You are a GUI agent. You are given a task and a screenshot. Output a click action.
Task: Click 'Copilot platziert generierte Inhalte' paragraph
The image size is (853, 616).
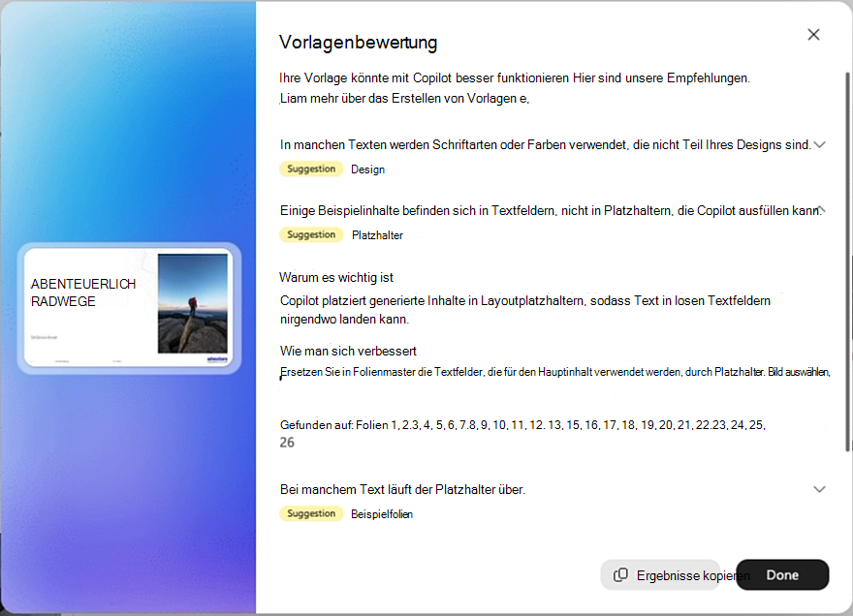(x=525, y=310)
